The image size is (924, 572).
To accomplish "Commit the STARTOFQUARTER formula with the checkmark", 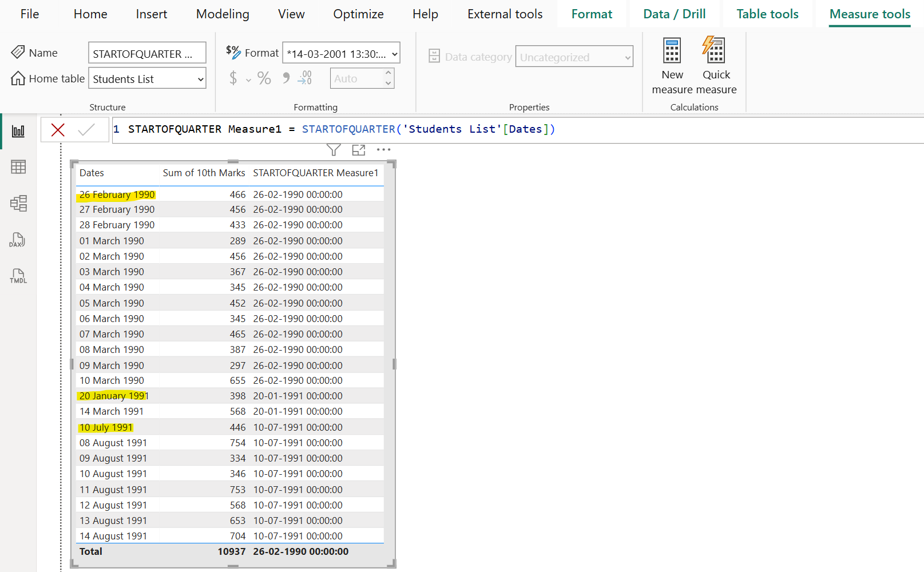I will point(87,129).
